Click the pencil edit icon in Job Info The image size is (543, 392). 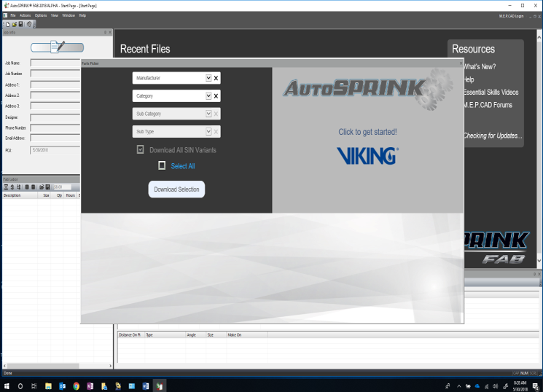pyautogui.click(x=57, y=47)
